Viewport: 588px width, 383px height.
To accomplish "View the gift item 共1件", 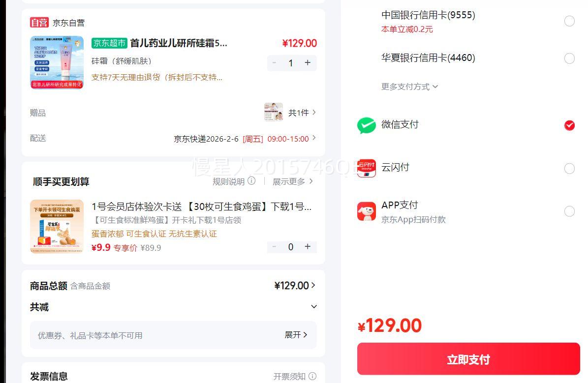I will 302,113.
